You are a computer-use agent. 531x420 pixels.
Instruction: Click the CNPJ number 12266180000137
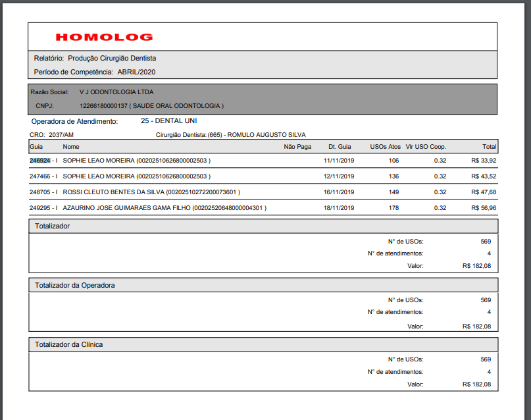[101, 105]
